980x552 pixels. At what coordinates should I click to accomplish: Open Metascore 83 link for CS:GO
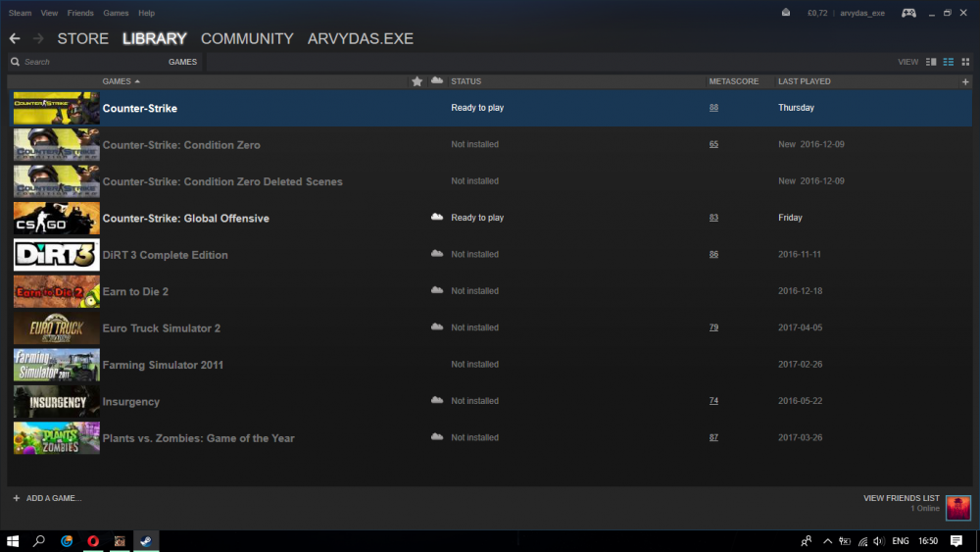click(x=713, y=218)
